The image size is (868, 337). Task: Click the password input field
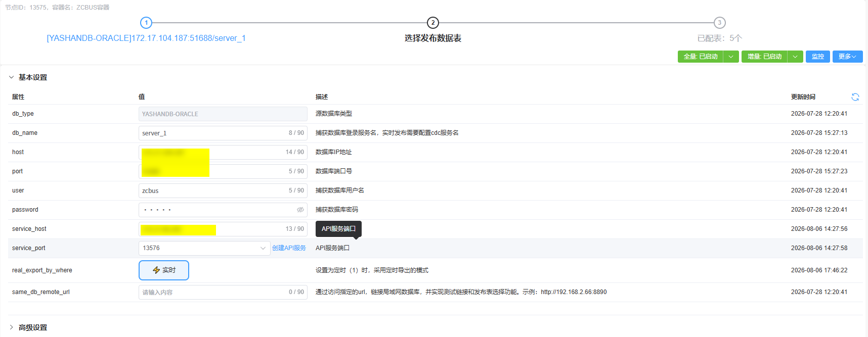223,210
